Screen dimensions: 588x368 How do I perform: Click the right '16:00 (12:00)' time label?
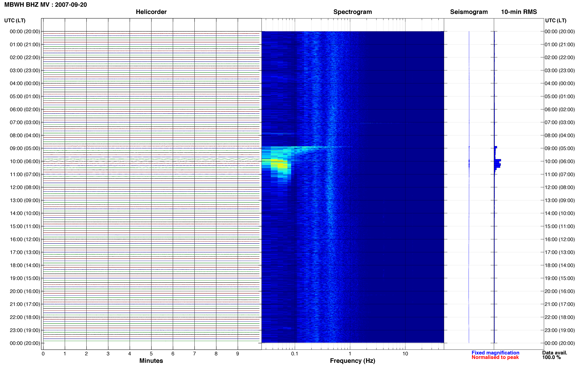pos(560,239)
